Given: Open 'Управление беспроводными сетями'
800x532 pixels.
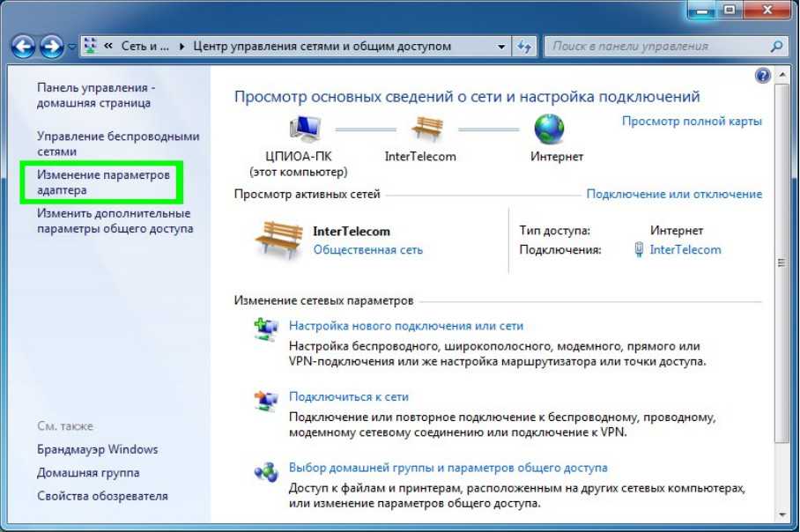Looking at the screenshot, I should tap(118, 144).
